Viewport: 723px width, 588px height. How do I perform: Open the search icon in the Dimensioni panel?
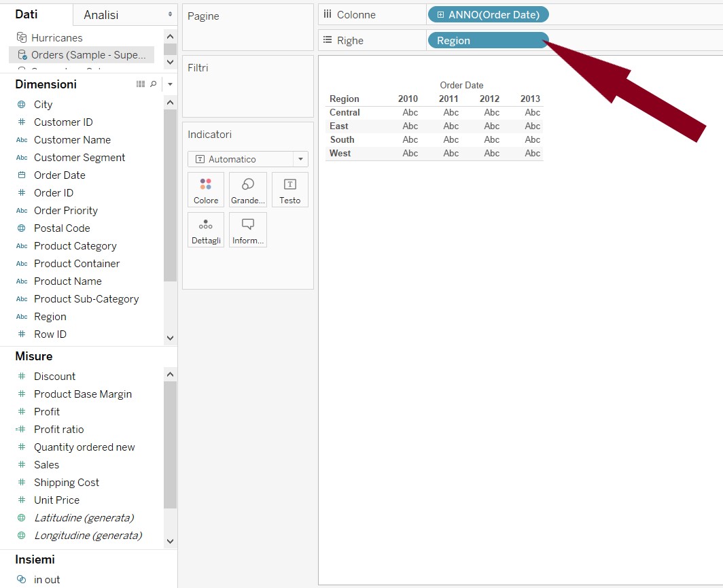pos(153,83)
